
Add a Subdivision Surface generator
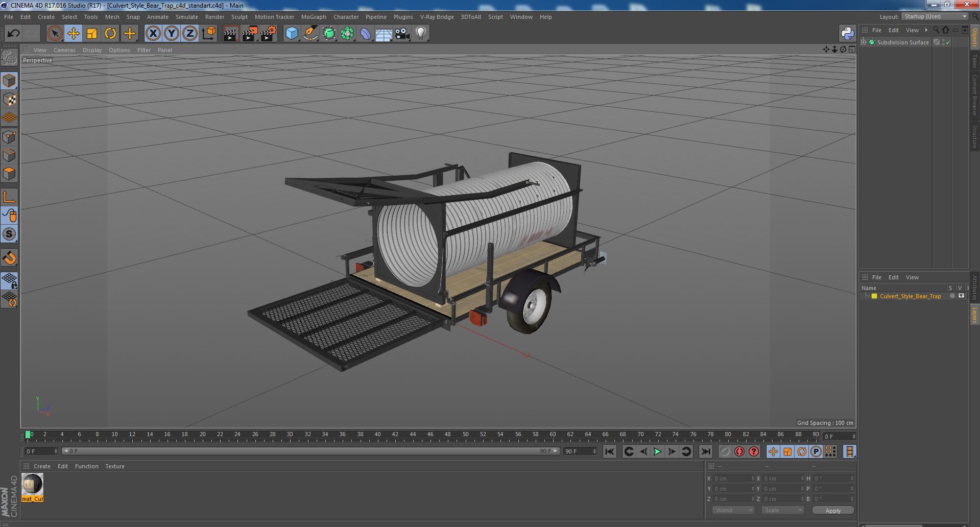coord(329,34)
